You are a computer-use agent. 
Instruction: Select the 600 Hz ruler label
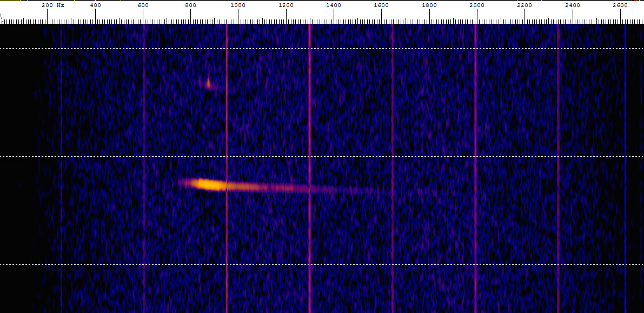pyautogui.click(x=143, y=5)
